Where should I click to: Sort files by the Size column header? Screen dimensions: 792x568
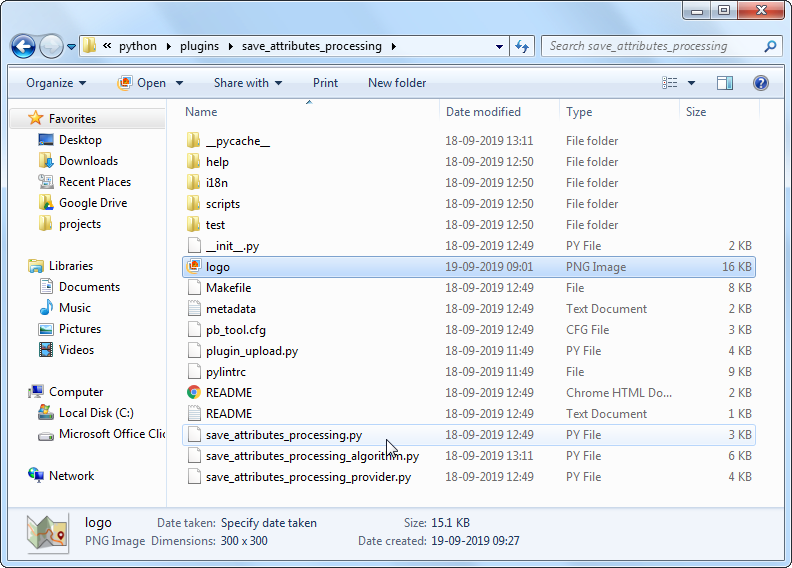pyautogui.click(x=696, y=112)
